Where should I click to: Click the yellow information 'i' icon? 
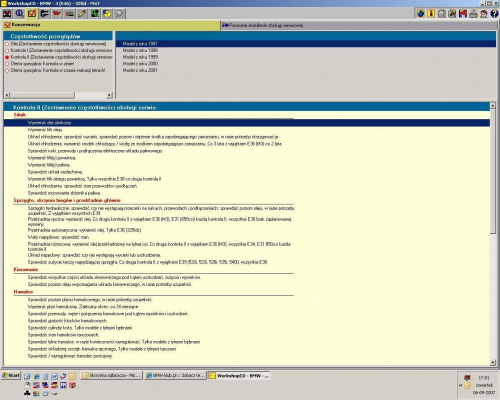tap(431, 14)
